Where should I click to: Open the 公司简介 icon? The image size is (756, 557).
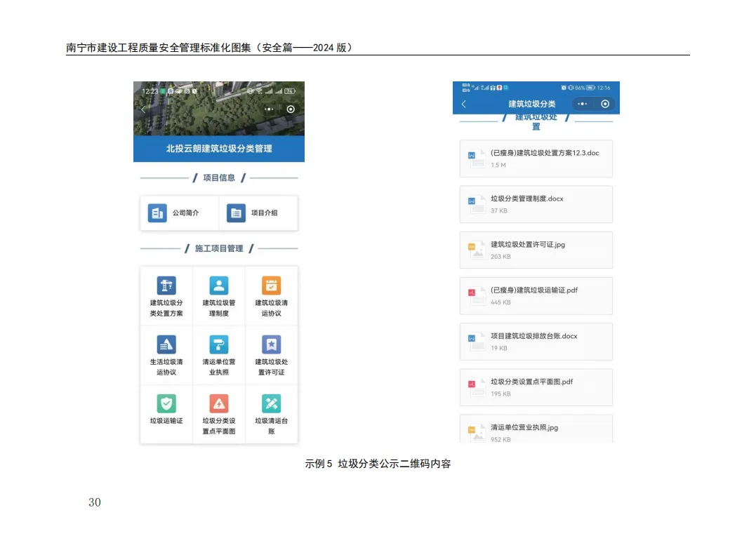point(157,213)
